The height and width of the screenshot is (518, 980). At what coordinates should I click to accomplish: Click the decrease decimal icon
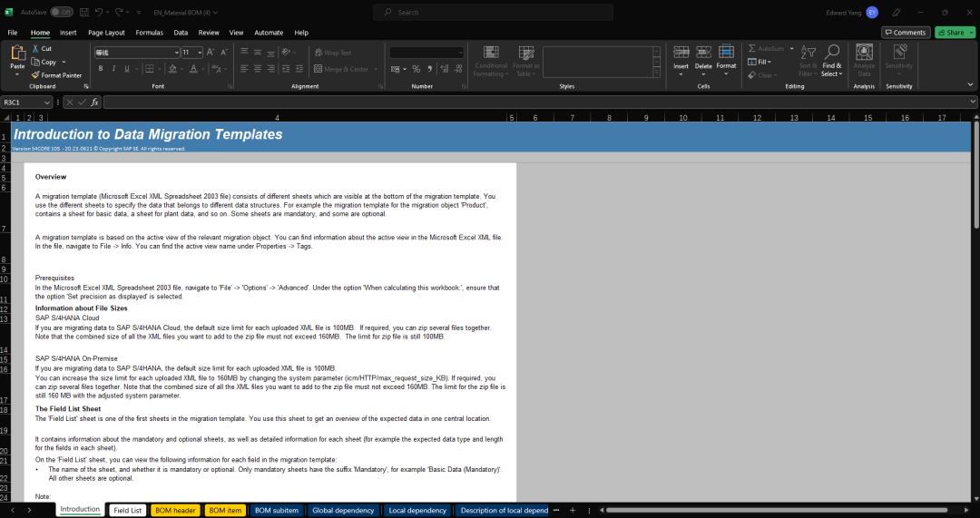click(458, 69)
